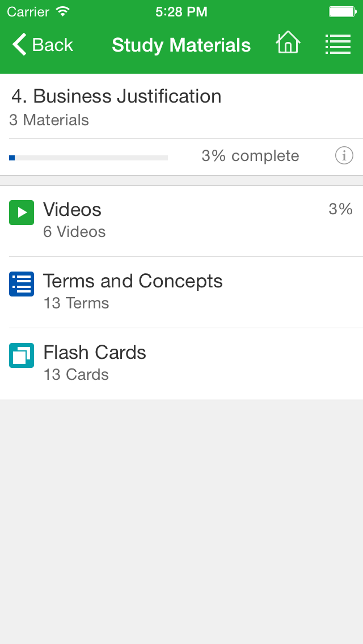Tap the 4. Business Justification heading
Viewport: 363px width, 644px height.
(116, 96)
